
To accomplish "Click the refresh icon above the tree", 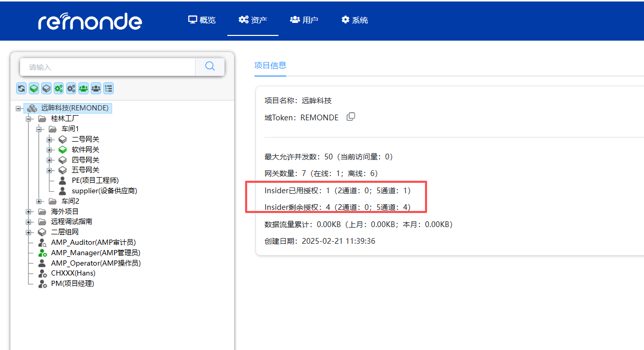I will click(x=21, y=88).
